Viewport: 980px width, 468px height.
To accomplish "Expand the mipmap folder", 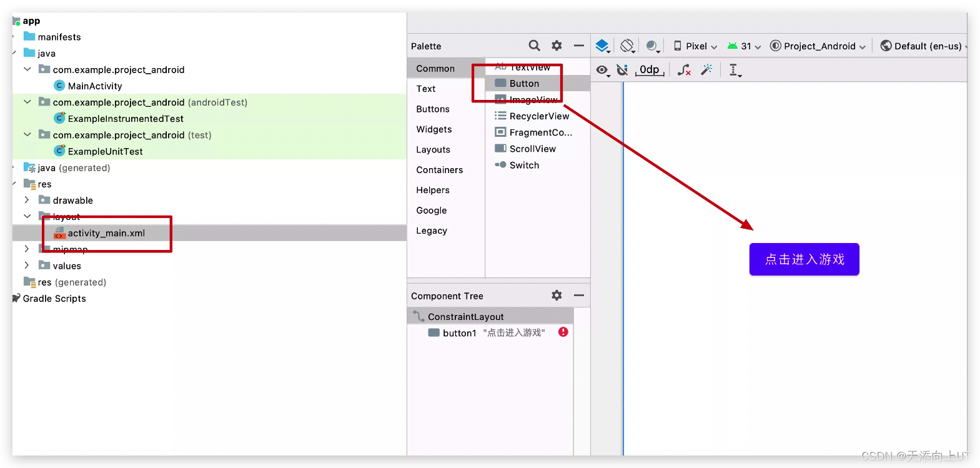I will 27,249.
